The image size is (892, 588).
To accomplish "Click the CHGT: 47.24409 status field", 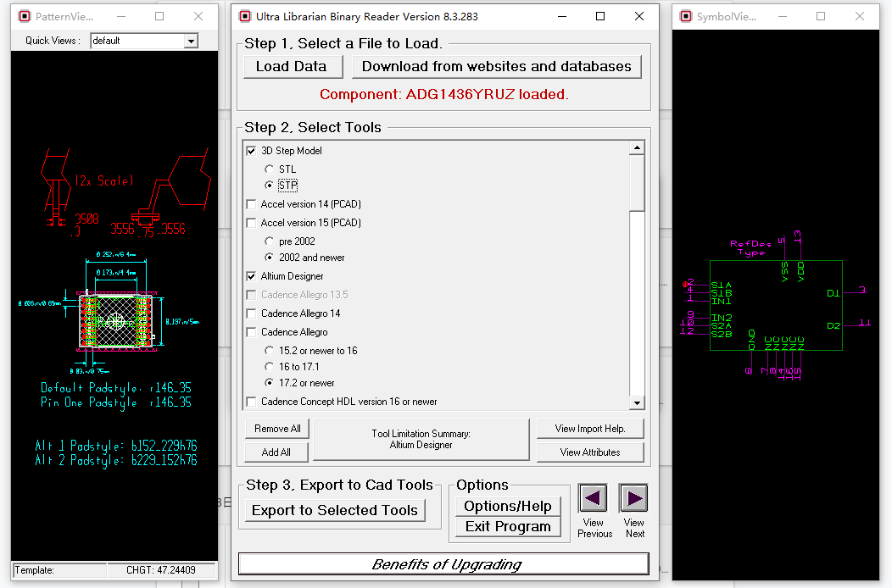I will point(161,570).
